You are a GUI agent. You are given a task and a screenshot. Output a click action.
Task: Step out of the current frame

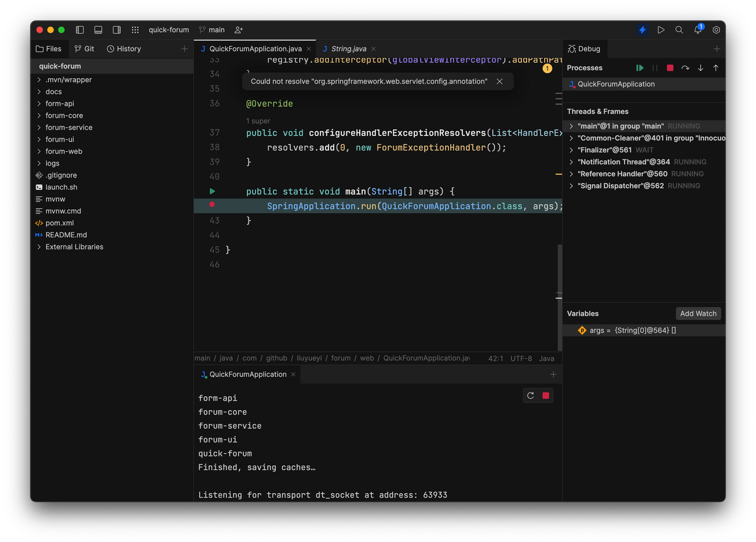(x=716, y=68)
